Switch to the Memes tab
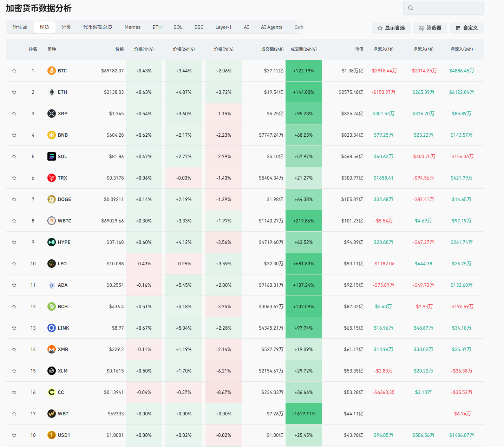Screen dimensions: 504x447 pos(132,27)
